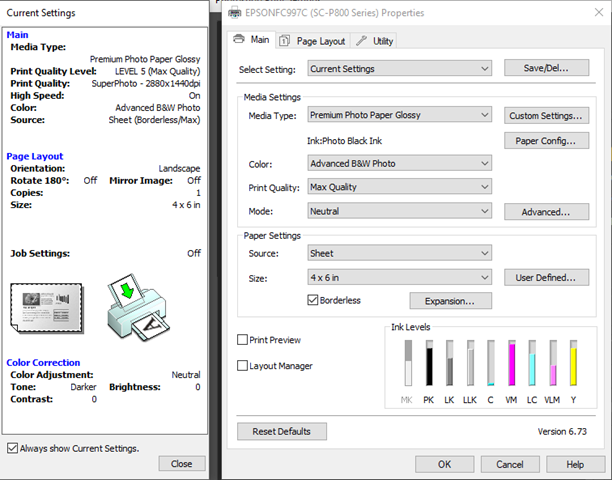
Task: Click the Save/Del... button
Action: pyautogui.click(x=546, y=68)
